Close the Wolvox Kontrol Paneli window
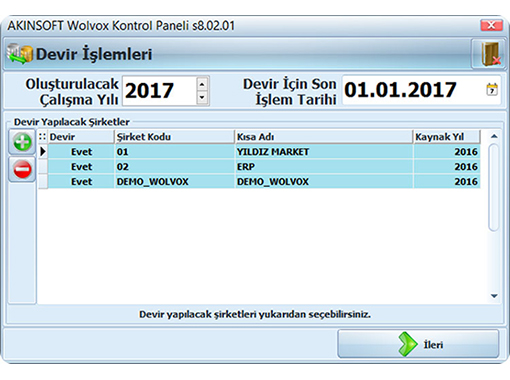Image resolution: width=510 pixels, height=380 pixels. coord(491,25)
